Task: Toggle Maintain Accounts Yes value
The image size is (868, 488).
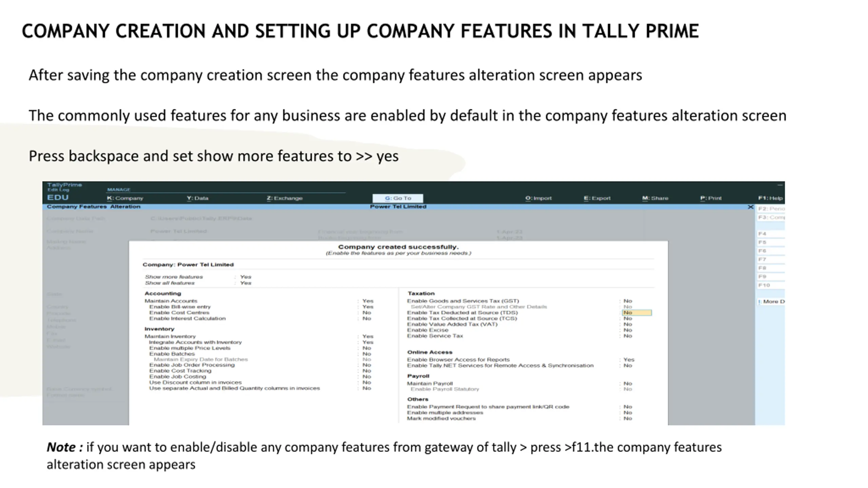Action: pos(368,301)
